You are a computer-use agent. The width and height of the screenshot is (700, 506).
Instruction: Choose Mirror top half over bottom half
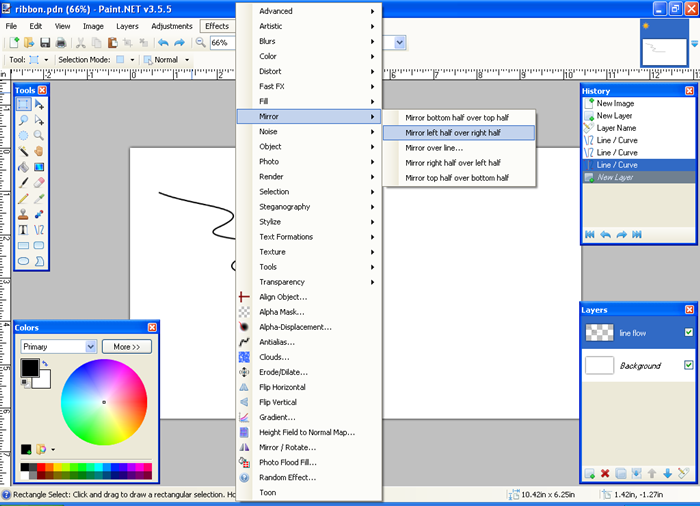459,178
